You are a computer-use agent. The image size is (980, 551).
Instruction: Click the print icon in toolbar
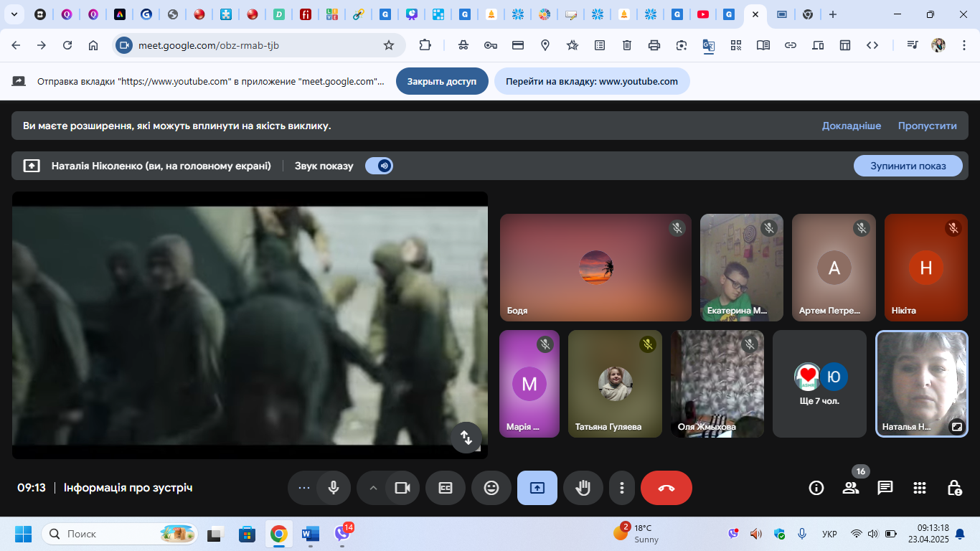(x=654, y=45)
